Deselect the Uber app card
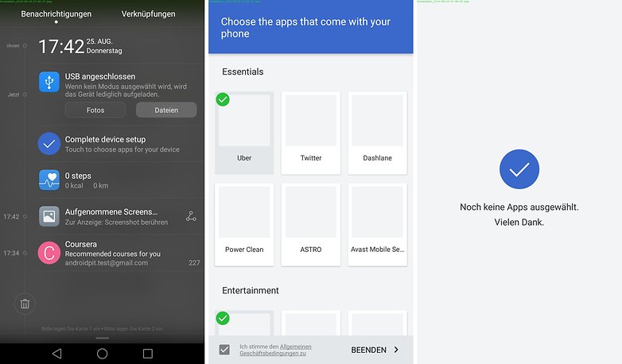Image resolution: width=622 pixels, height=364 pixels. (x=244, y=133)
